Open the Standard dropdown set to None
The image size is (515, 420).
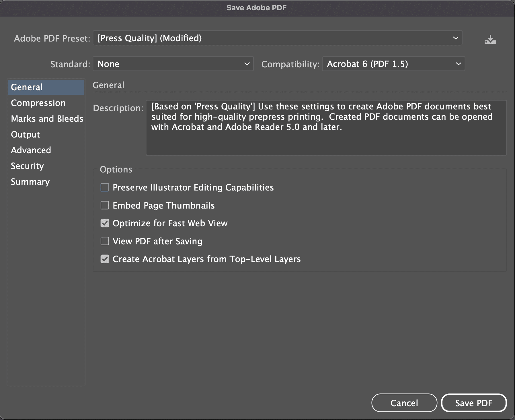click(x=173, y=64)
